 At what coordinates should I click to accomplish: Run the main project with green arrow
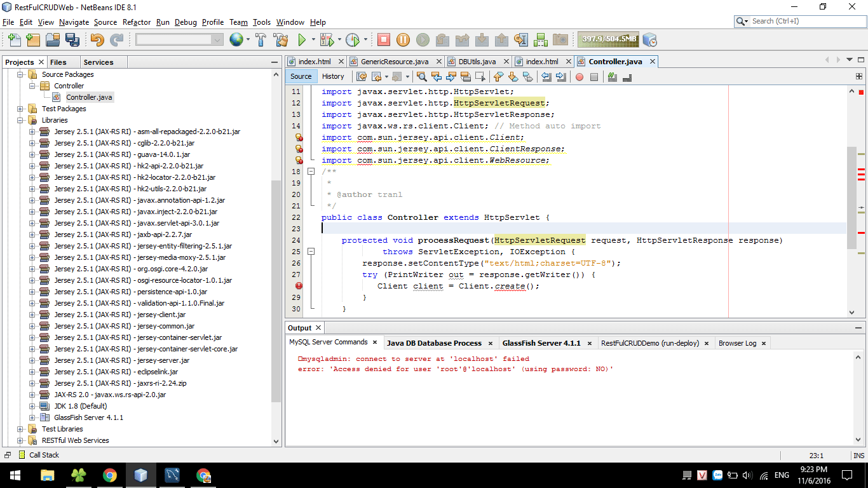click(x=302, y=39)
